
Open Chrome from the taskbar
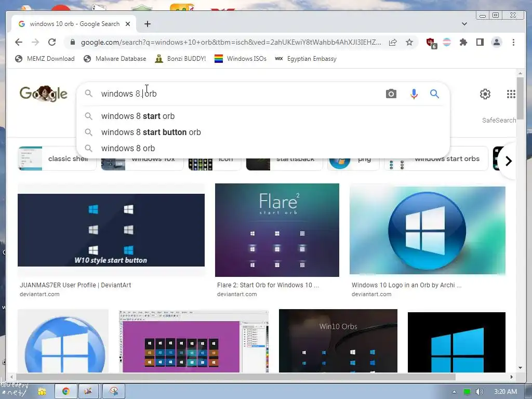66,392
